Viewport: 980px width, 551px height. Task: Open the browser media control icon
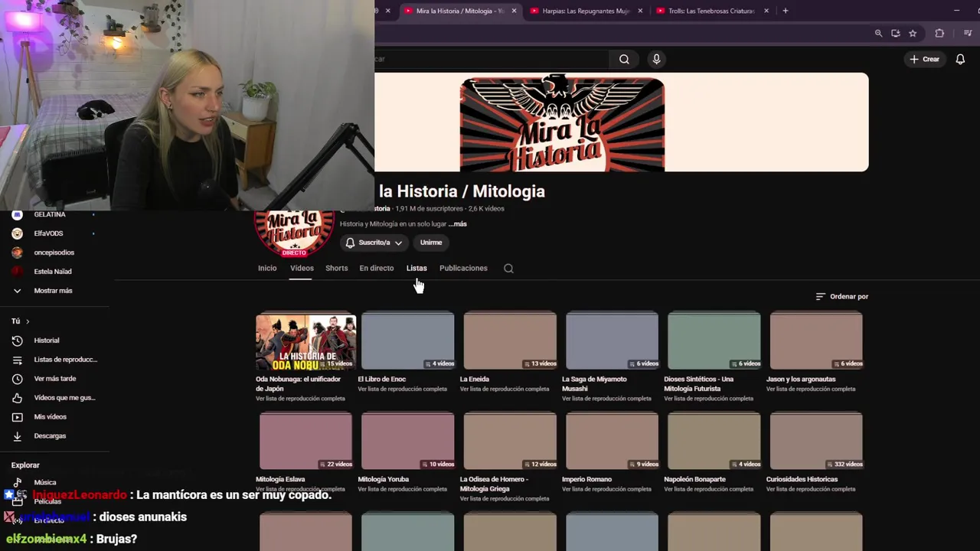[x=968, y=33]
